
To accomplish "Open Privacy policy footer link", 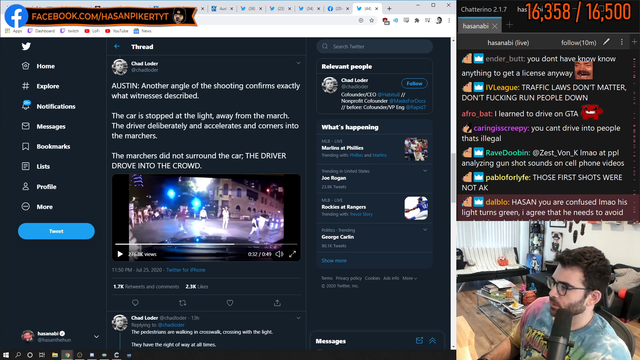I will [x=349, y=278].
